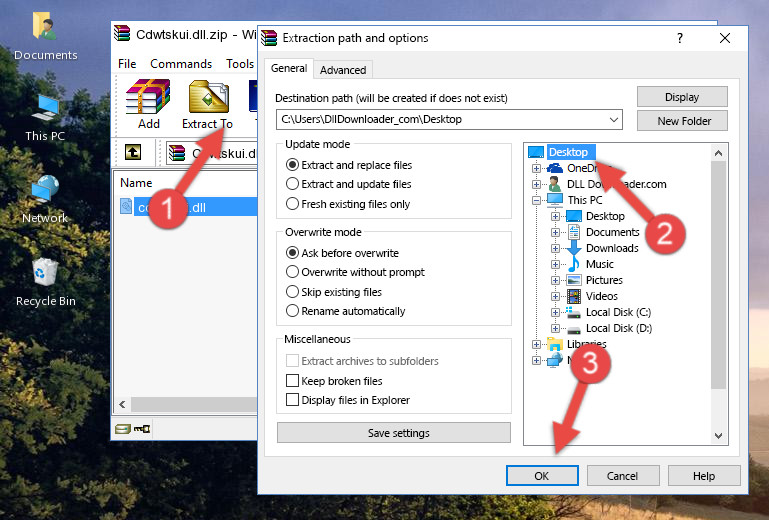The width and height of the screenshot is (769, 520).
Task: Expand the Videos tree node
Action: point(555,296)
